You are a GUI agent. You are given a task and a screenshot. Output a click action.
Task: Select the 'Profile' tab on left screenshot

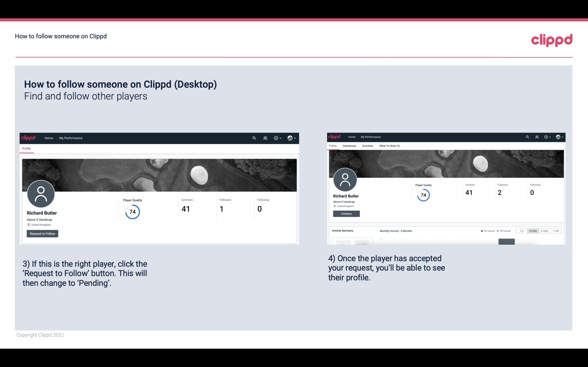tap(26, 148)
